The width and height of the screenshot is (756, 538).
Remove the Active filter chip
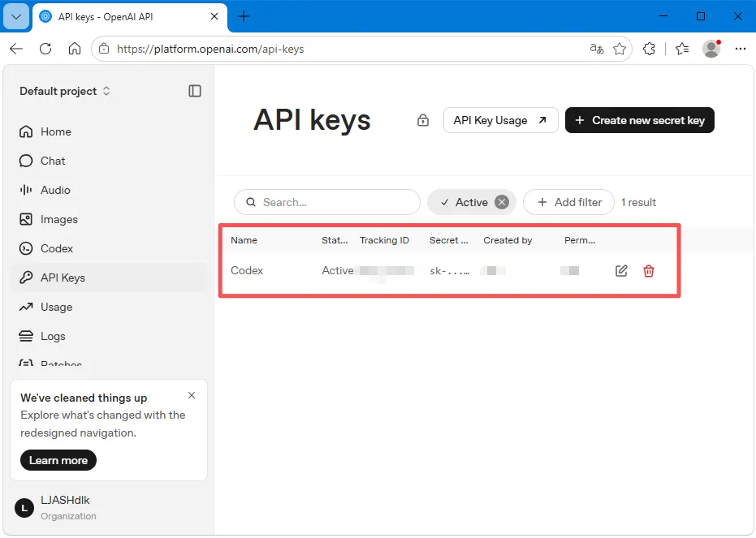[502, 202]
